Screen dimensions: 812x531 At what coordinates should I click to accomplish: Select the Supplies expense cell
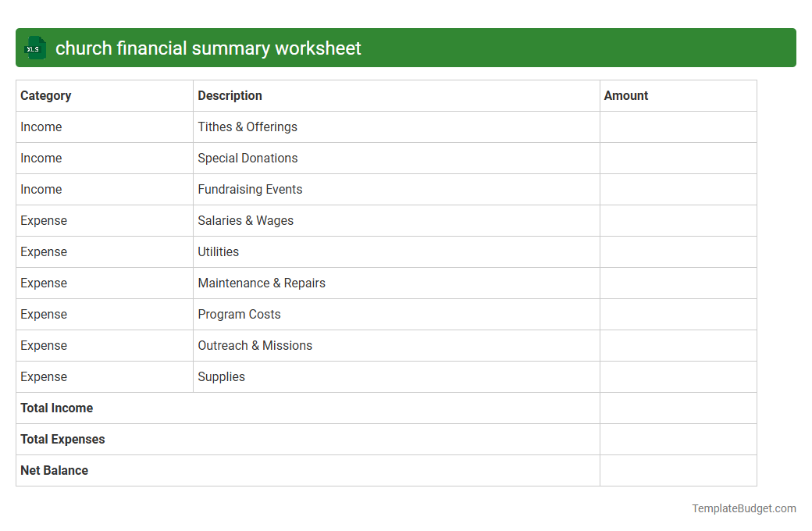[x=221, y=376]
